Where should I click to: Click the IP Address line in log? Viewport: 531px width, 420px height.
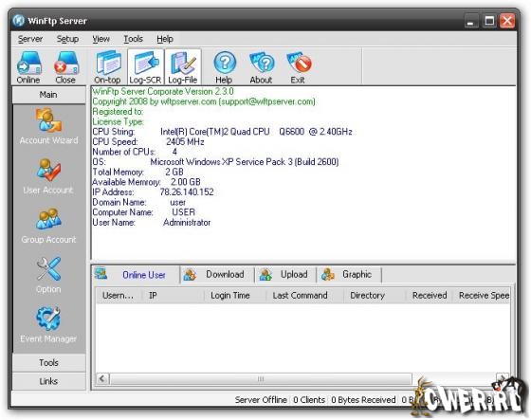pyautogui.click(x=153, y=192)
